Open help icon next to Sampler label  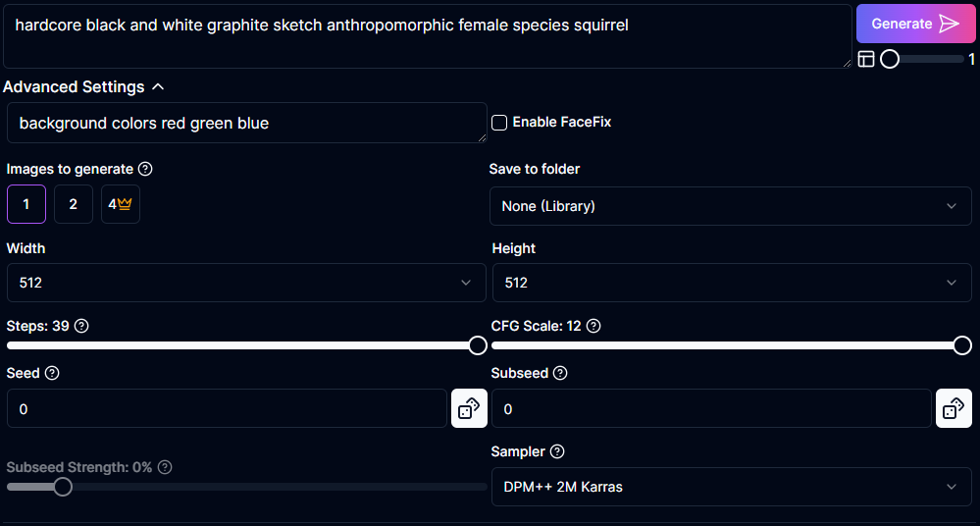point(557,451)
